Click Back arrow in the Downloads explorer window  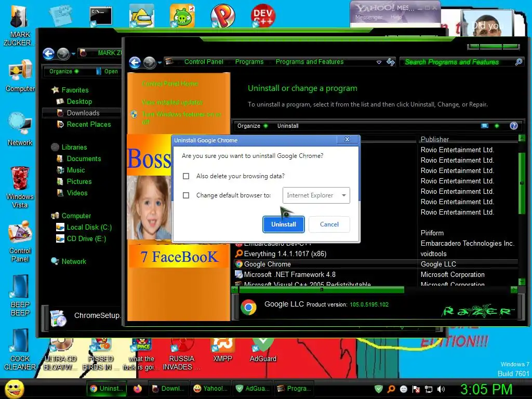coord(48,54)
